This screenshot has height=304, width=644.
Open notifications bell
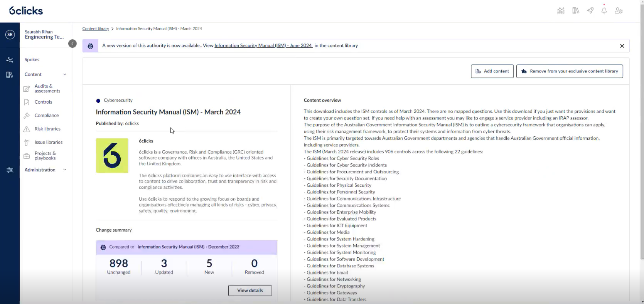(604, 11)
